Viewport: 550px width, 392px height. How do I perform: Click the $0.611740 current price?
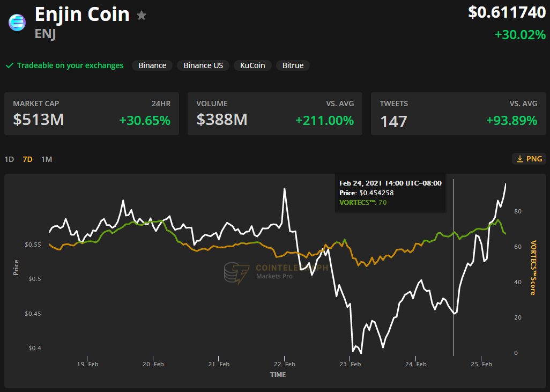(507, 12)
